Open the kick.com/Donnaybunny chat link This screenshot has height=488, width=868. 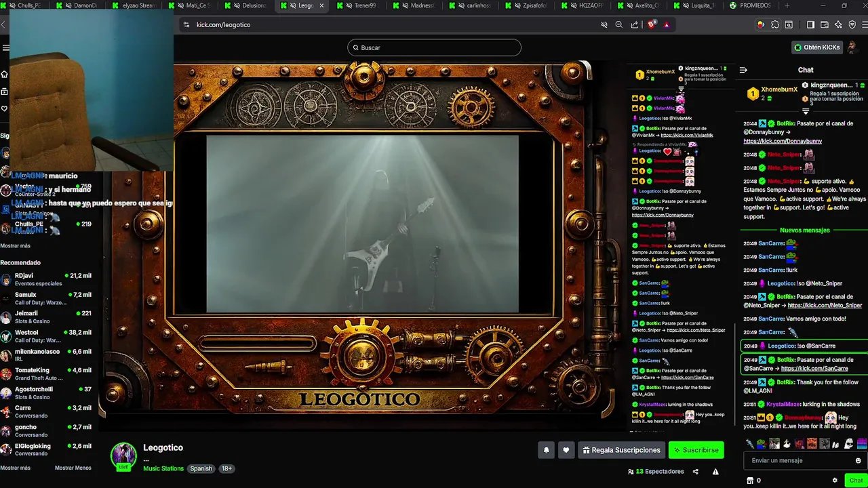783,141
